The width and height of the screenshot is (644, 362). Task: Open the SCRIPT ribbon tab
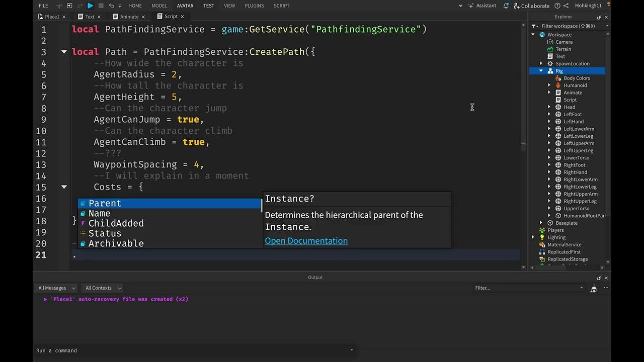coord(281,6)
